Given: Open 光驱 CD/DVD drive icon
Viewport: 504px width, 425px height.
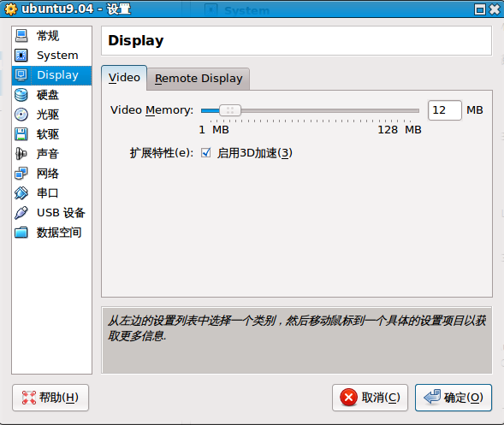Looking at the screenshot, I should point(21,115).
